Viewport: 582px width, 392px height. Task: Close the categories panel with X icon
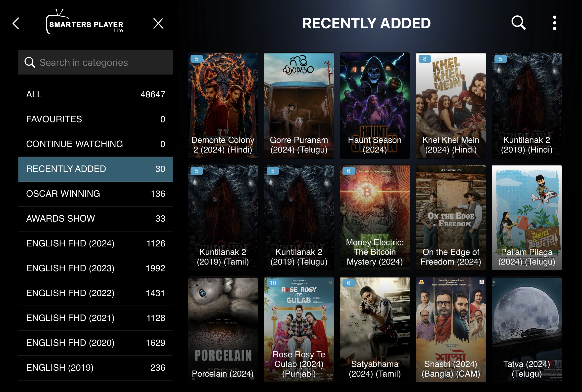[x=158, y=24]
